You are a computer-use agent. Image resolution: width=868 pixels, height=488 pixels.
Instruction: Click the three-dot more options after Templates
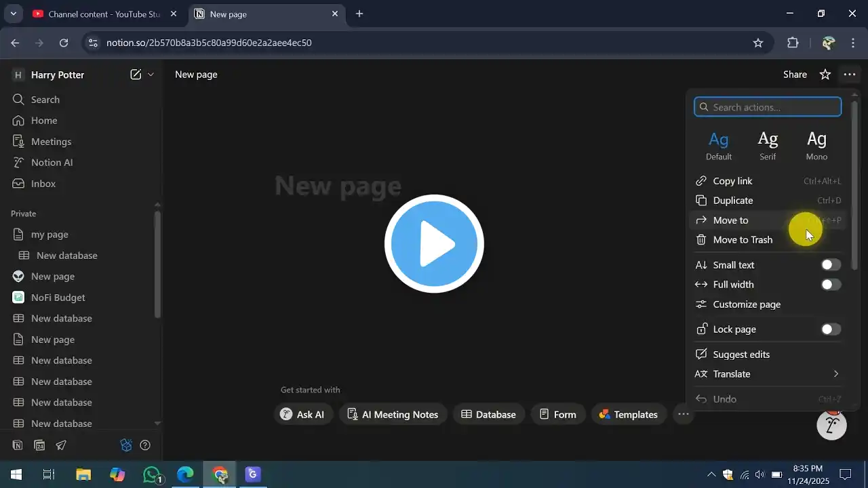click(x=684, y=414)
